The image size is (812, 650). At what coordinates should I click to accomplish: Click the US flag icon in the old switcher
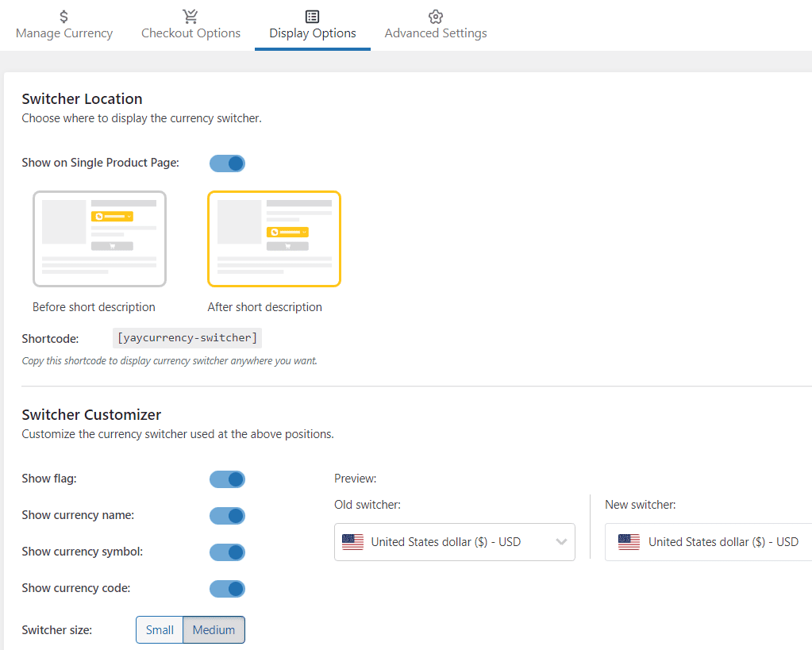point(352,541)
